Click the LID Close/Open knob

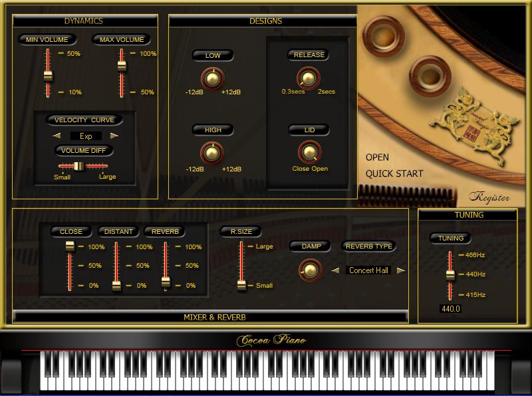(309, 152)
